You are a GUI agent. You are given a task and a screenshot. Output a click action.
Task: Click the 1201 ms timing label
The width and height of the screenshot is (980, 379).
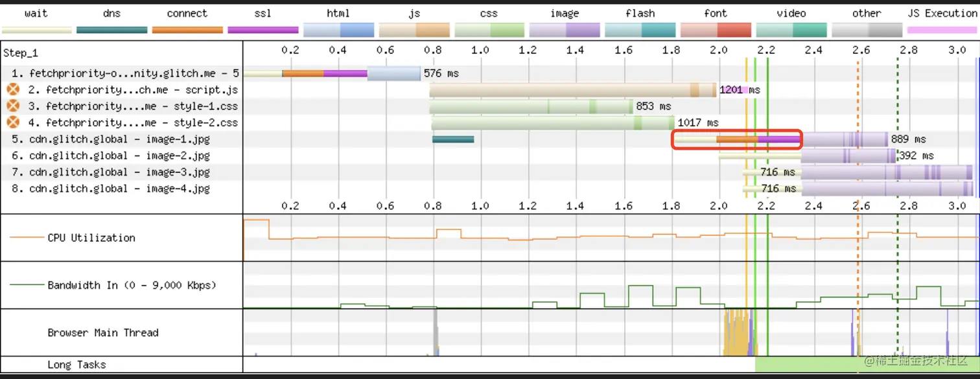click(x=740, y=89)
